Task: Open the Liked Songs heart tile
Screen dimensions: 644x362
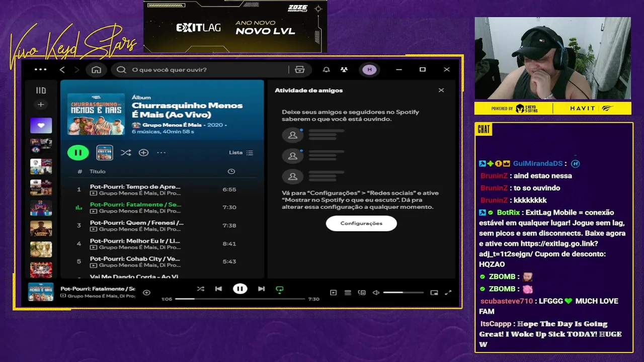Action: 41,125
